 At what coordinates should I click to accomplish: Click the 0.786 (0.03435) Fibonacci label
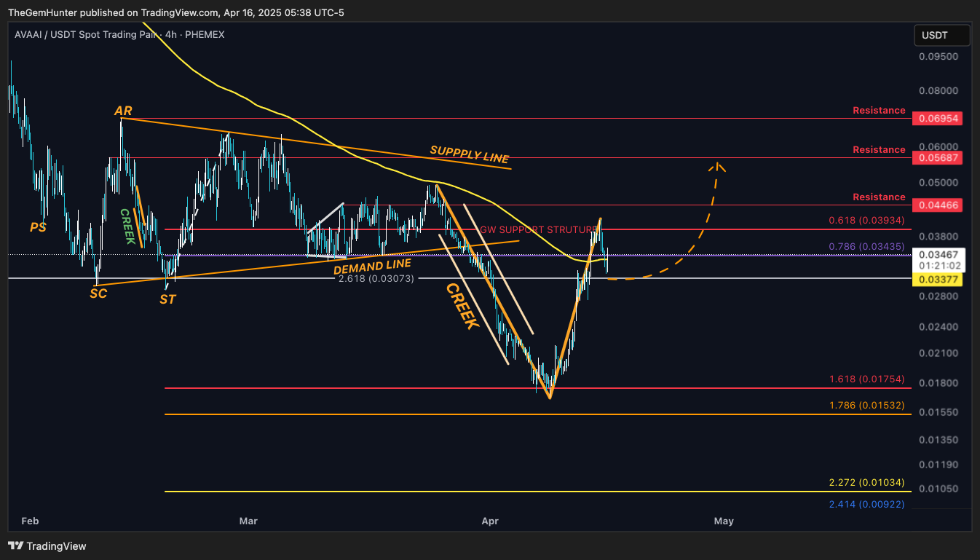pos(866,246)
